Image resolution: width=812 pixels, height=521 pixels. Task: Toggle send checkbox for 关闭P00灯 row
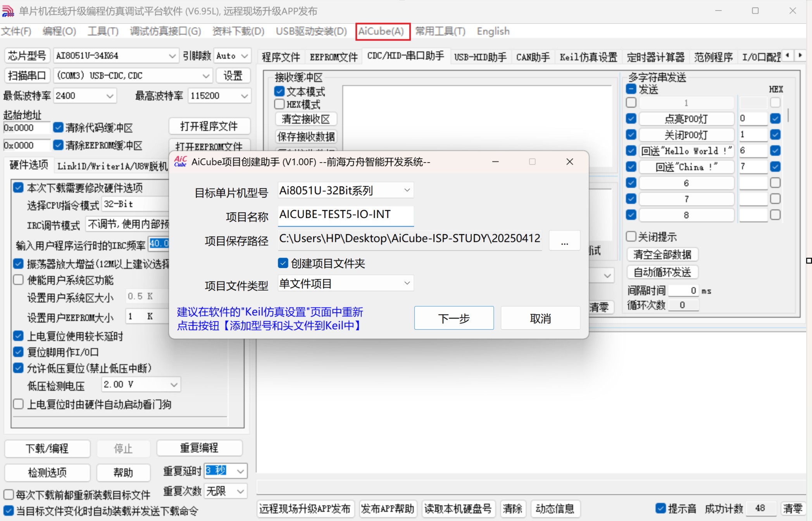point(631,135)
